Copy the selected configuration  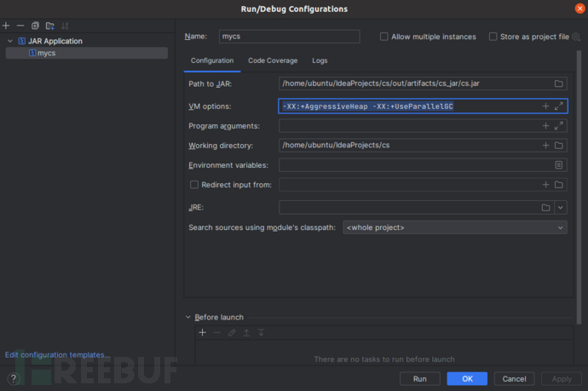35,26
